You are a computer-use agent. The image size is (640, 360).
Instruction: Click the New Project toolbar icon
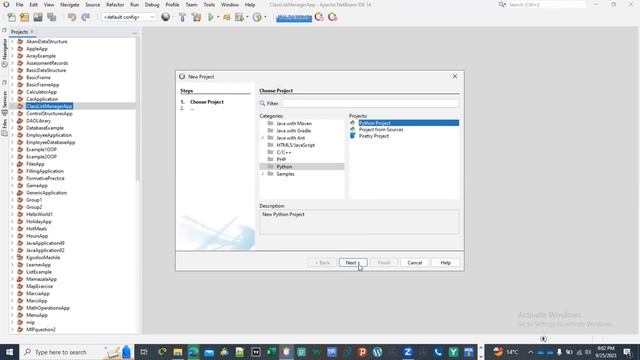point(24,17)
